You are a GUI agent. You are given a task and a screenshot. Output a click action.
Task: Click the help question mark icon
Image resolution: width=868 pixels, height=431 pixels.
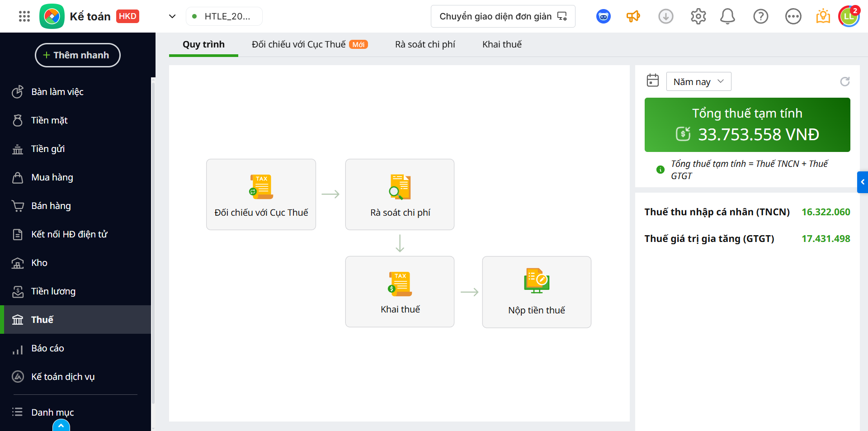point(760,17)
